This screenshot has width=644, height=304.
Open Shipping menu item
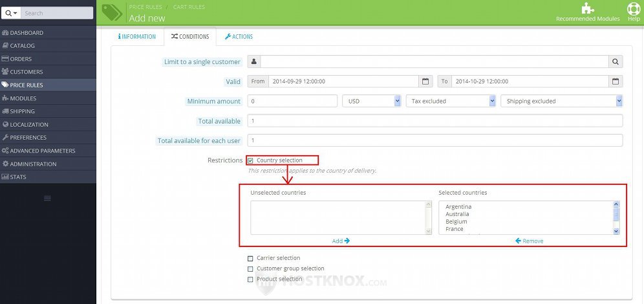tap(48, 111)
